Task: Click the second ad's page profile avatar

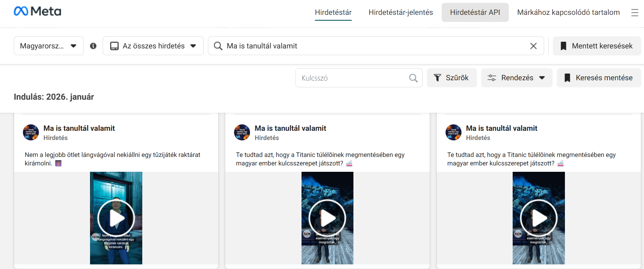Action: [242, 133]
